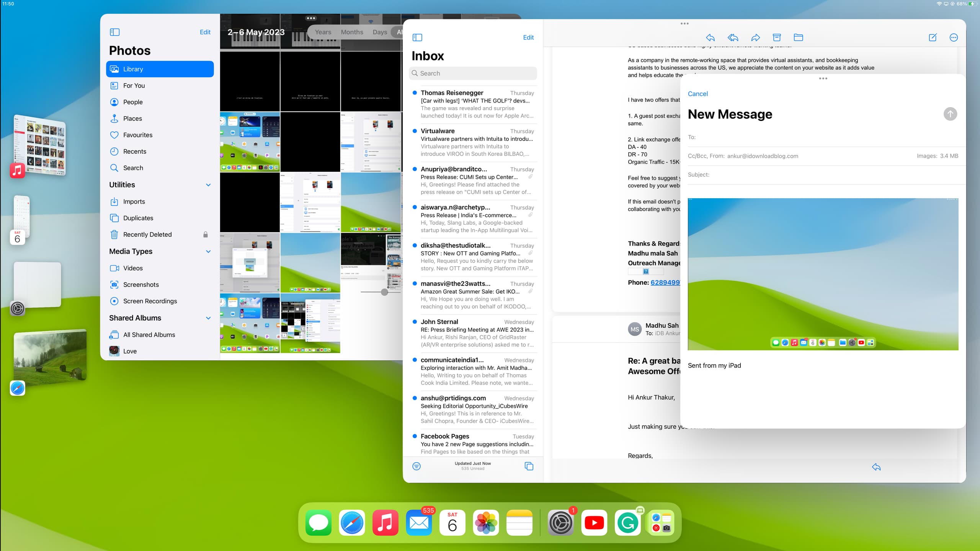Collapse the Shared Albums section
Screen dimensions: 980x551
208,318
